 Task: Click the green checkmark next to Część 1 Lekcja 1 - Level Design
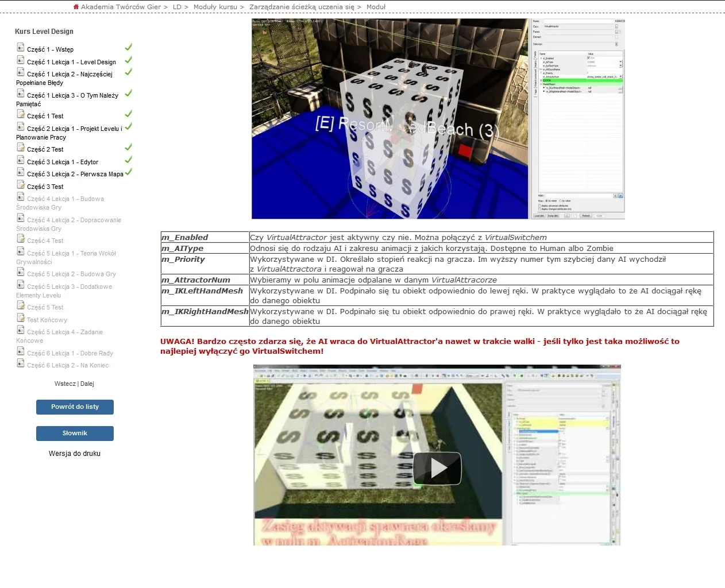click(x=129, y=60)
